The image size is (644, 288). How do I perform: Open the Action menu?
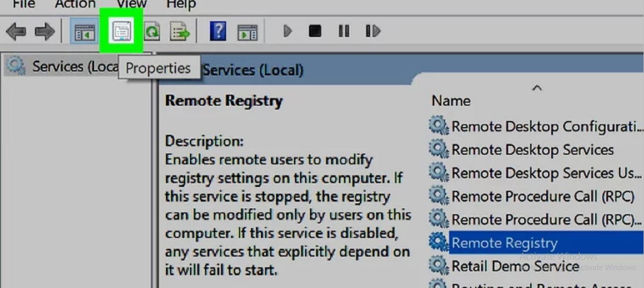click(75, 4)
